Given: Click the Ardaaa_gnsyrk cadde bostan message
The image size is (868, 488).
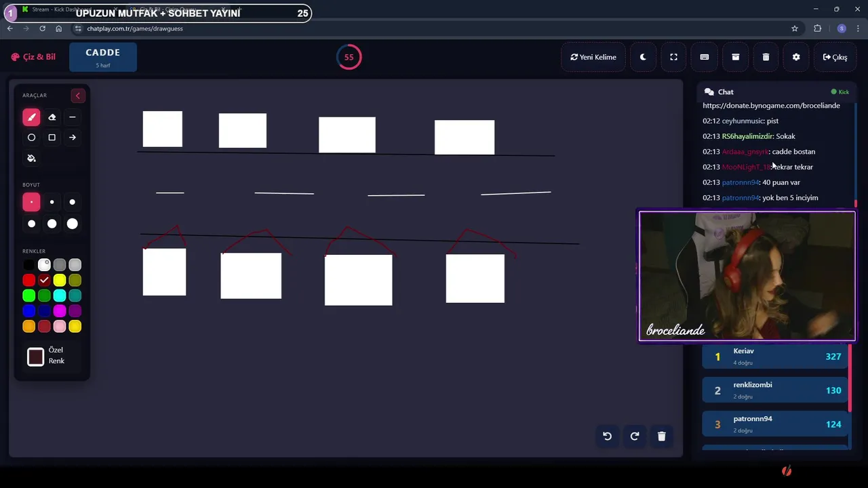Looking at the screenshot, I should coord(759,152).
